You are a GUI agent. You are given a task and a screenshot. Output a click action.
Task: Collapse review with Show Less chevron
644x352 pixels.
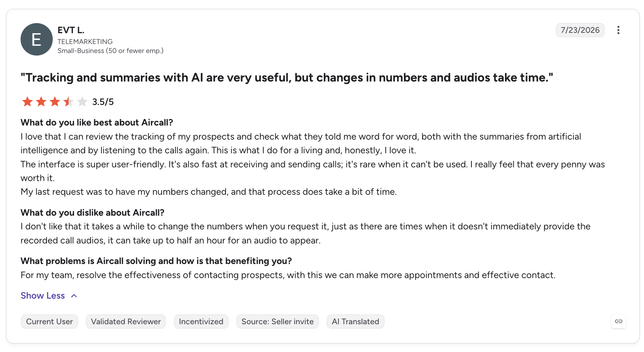74,296
